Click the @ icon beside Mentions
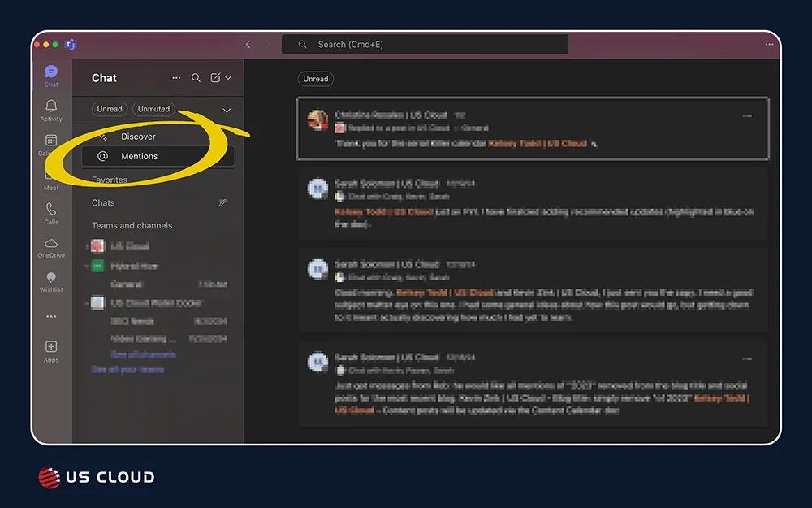This screenshot has height=508, width=812. [x=102, y=156]
